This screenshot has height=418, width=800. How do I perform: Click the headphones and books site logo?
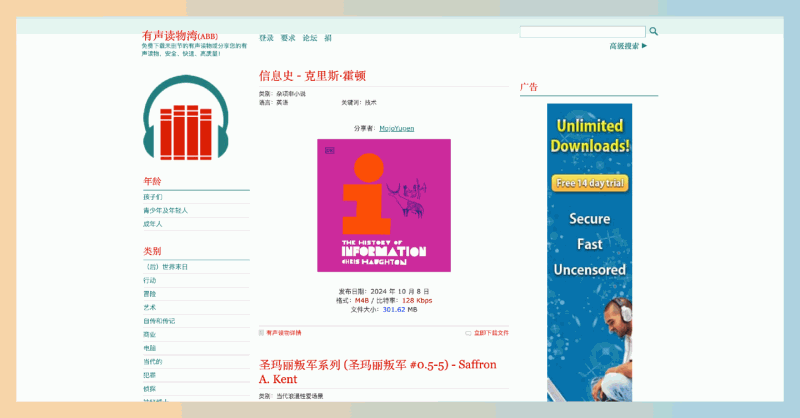coord(186,117)
